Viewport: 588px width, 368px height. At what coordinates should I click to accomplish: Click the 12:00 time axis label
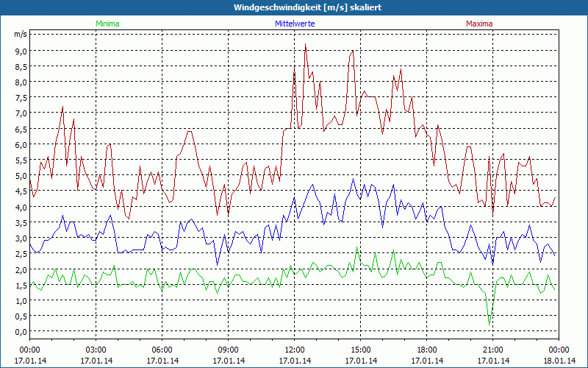click(x=295, y=350)
